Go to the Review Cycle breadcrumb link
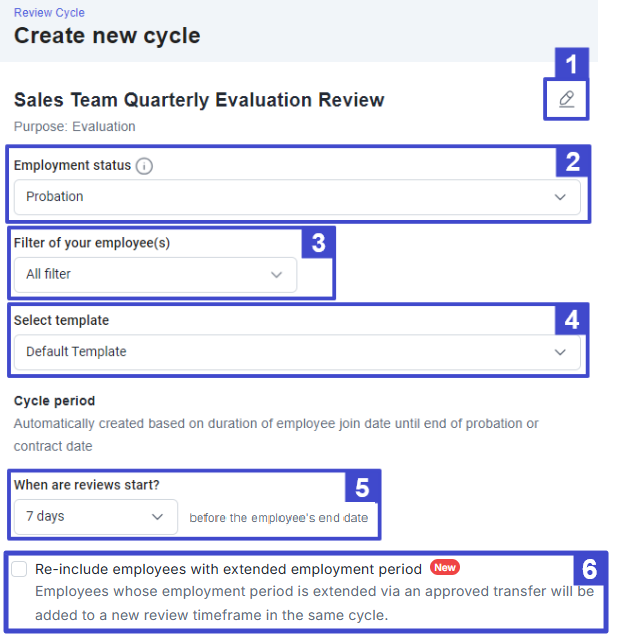The image size is (618, 637). point(49,13)
